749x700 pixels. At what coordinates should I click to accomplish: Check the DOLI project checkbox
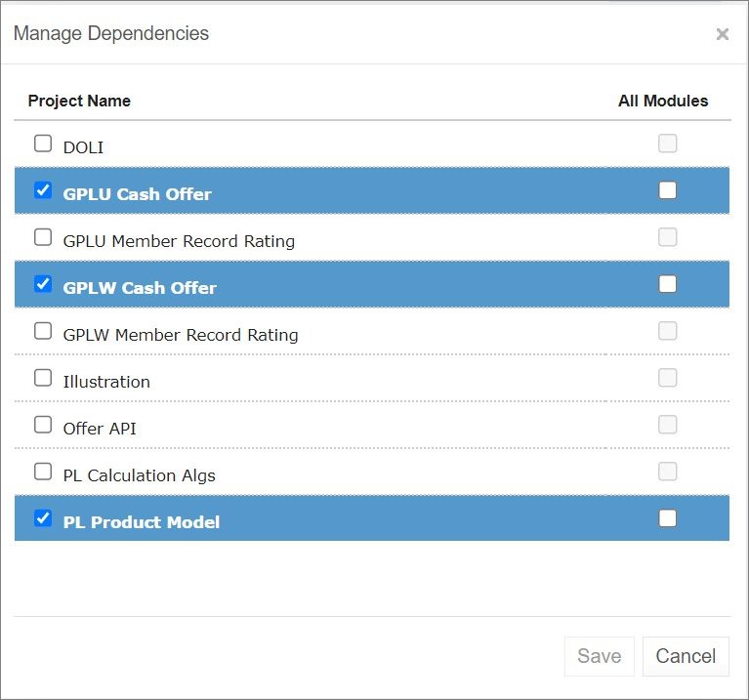pyautogui.click(x=43, y=144)
